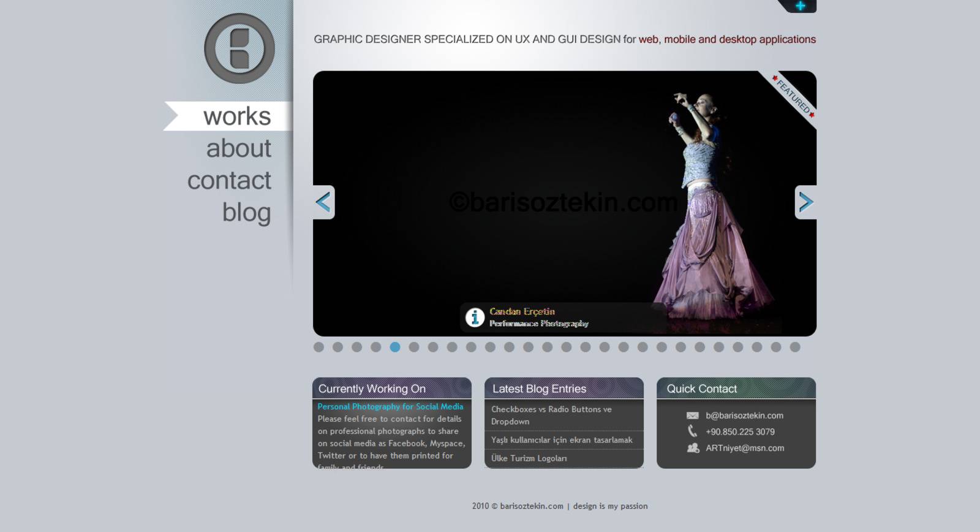Expand the plus tab at top right
The width and height of the screenshot is (980, 532).
point(800,6)
